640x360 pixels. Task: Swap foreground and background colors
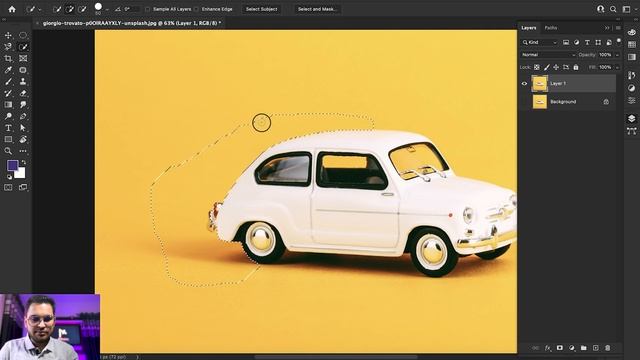[x=23, y=162]
